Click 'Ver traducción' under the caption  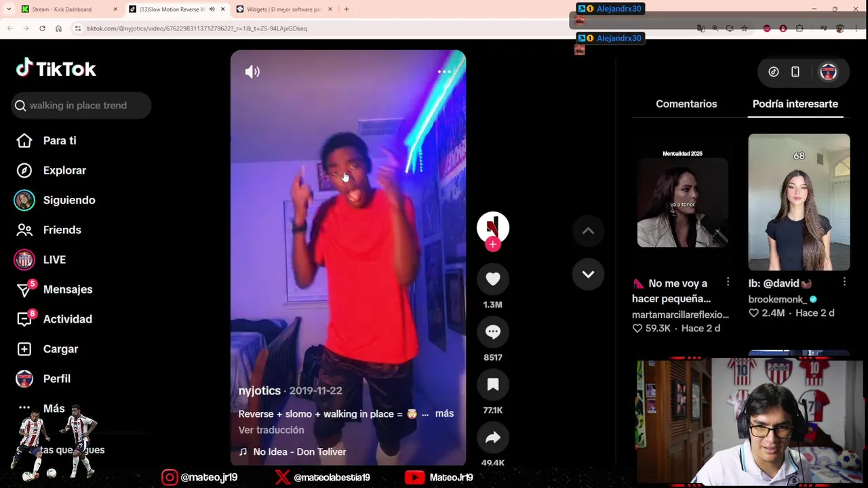(271, 430)
